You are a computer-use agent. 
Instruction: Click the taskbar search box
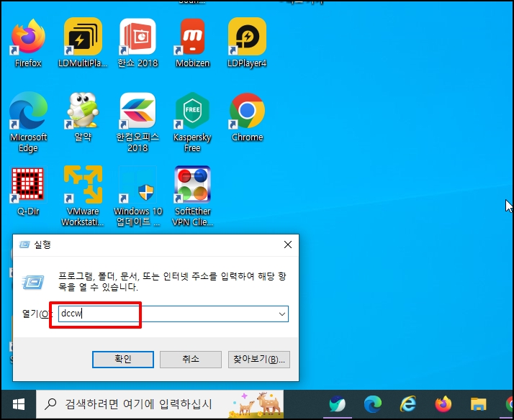coord(160,404)
